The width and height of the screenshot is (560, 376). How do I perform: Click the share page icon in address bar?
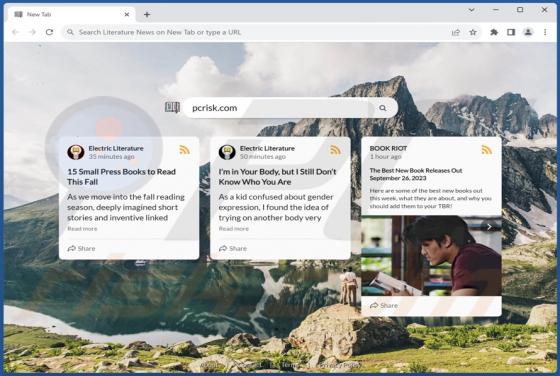pyautogui.click(x=456, y=32)
